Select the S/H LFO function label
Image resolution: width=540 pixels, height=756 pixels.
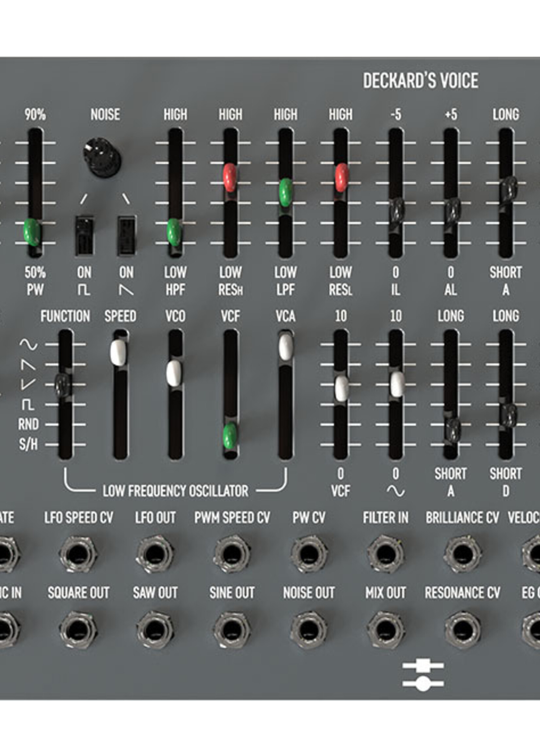click(x=28, y=445)
